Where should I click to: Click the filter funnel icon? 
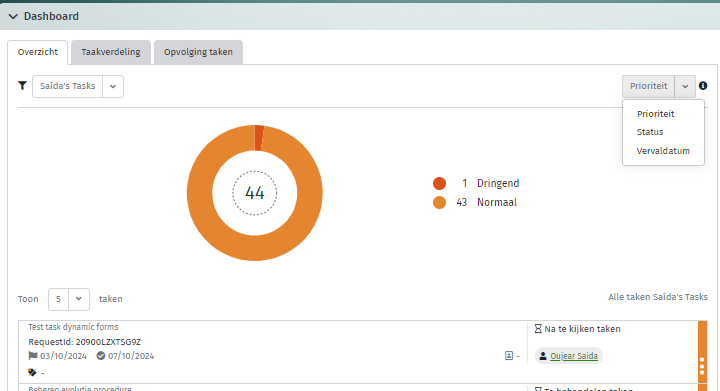[22, 85]
